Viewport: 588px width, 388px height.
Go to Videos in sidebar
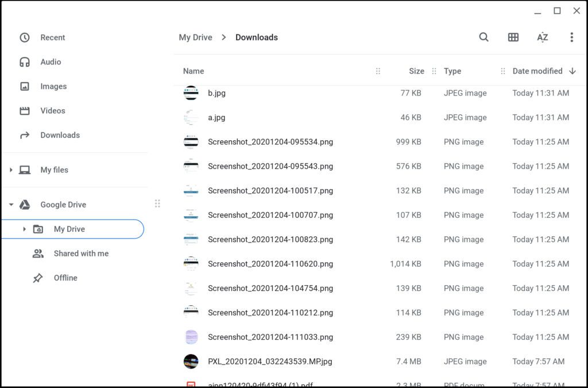tap(52, 111)
